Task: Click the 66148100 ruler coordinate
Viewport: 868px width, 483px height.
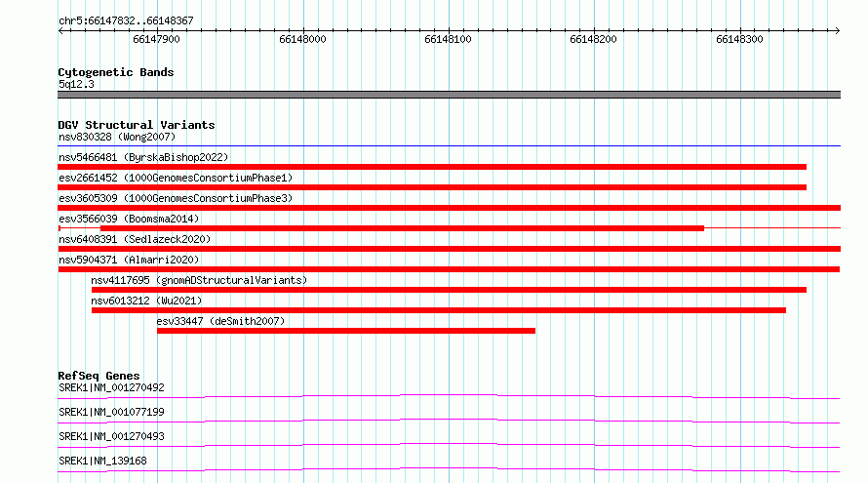Action: click(x=448, y=39)
